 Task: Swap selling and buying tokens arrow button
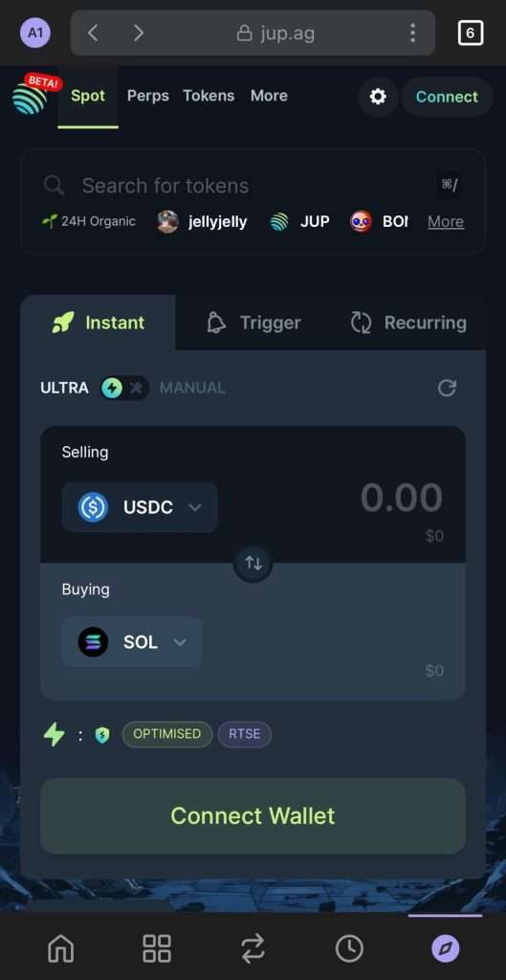[253, 563]
